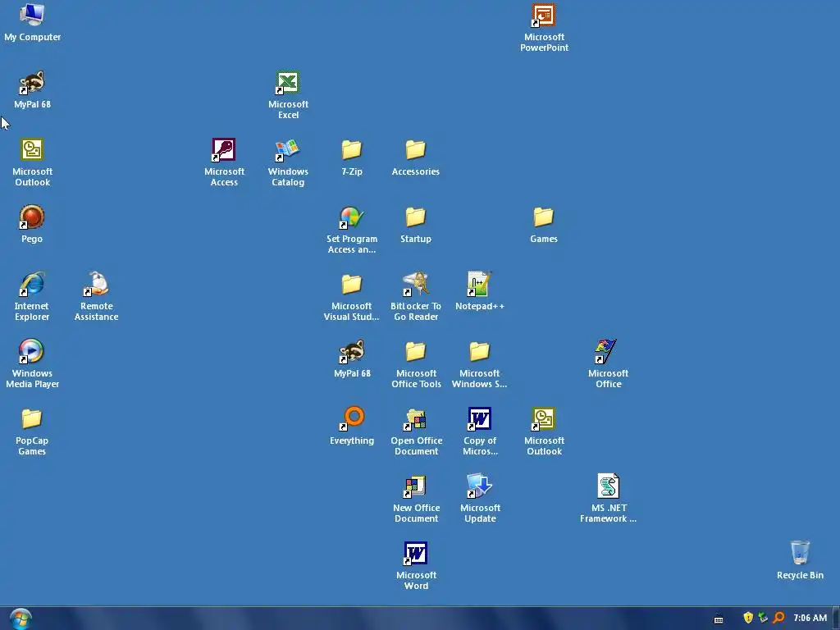840x630 pixels.
Task: Launch the Microsoft PowerPoint shortcut
Action: [544, 28]
